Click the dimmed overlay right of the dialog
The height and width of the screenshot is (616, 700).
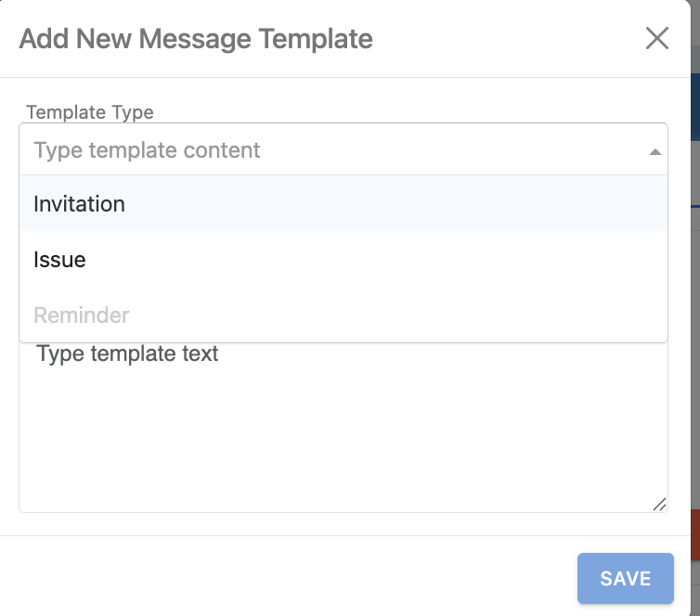(695, 325)
